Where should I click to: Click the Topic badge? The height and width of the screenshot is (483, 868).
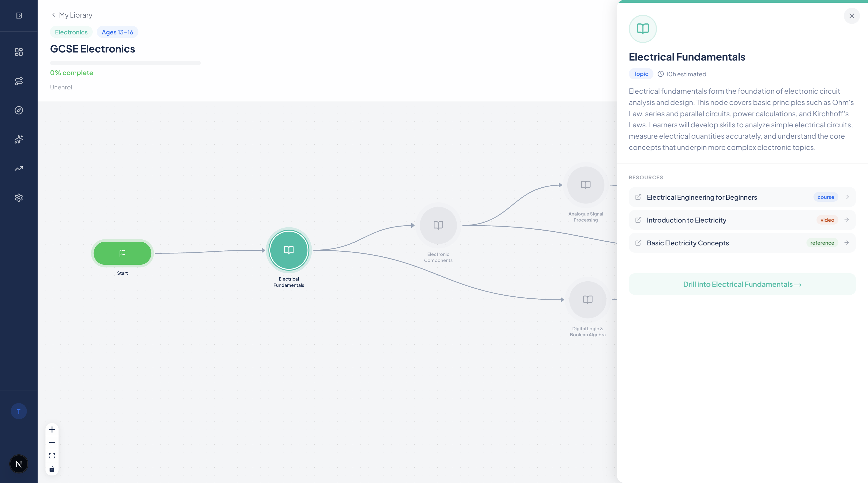641,74
